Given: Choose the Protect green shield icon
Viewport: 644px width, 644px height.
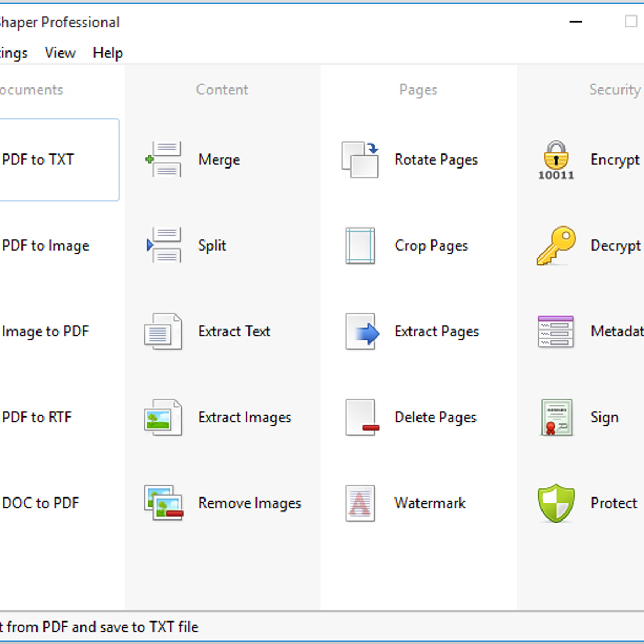Looking at the screenshot, I should pos(556,503).
